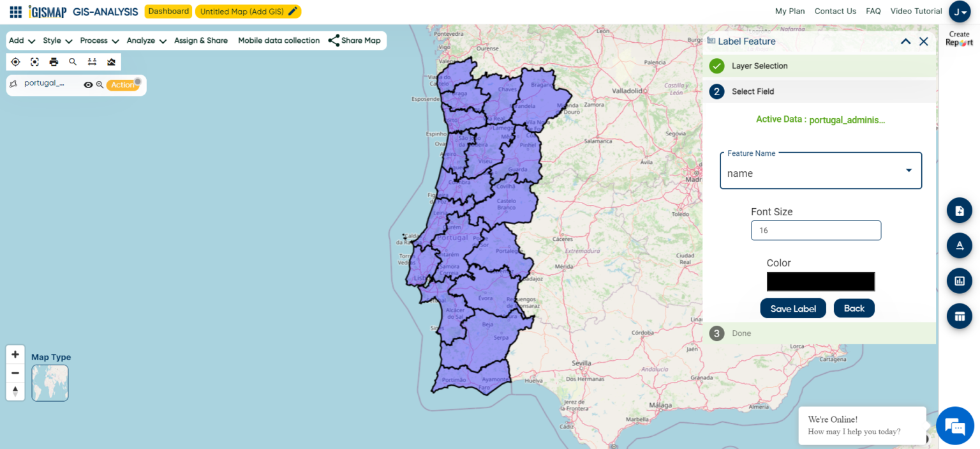Image resolution: width=980 pixels, height=449 pixels.
Task: Click the chart icon in the right sidebar
Action: click(959, 280)
